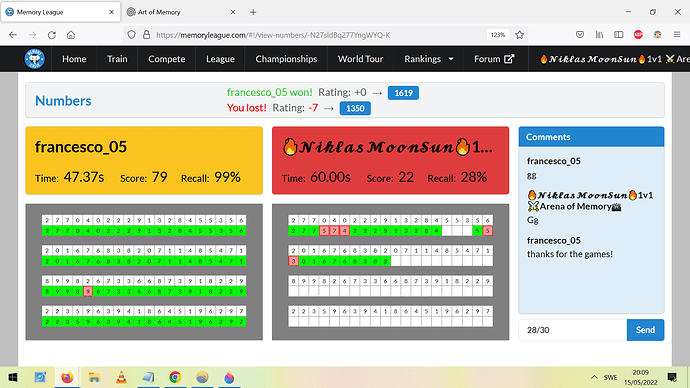Click the SWE language indicator

610,377
